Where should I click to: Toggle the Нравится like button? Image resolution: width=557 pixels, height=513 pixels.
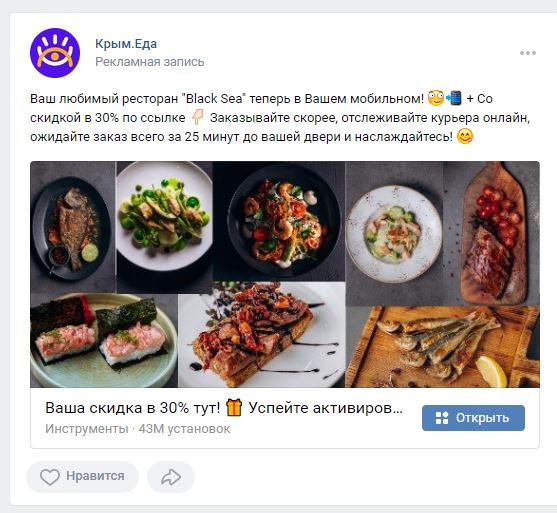[x=82, y=477]
